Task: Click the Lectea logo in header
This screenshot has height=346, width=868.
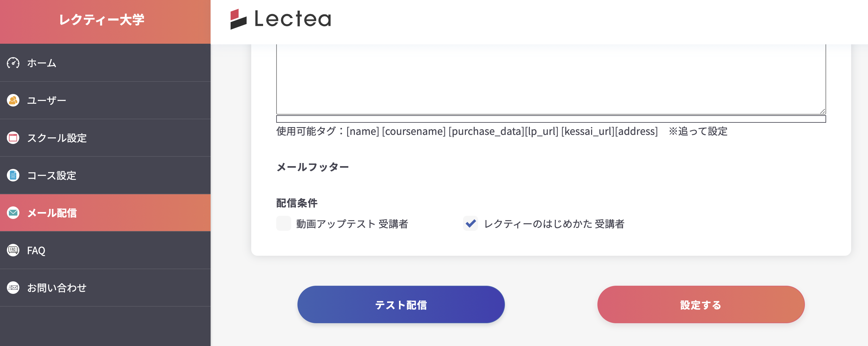Action: [281, 19]
